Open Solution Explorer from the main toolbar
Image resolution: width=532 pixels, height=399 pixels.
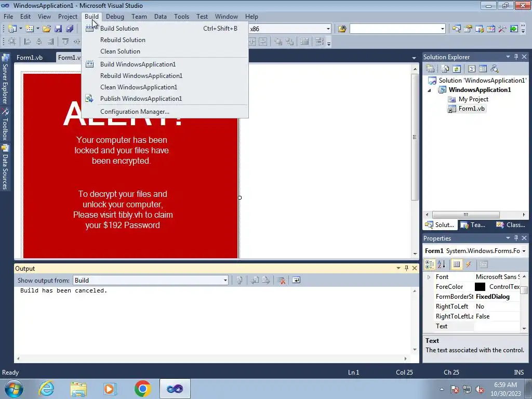(x=456, y=29)
